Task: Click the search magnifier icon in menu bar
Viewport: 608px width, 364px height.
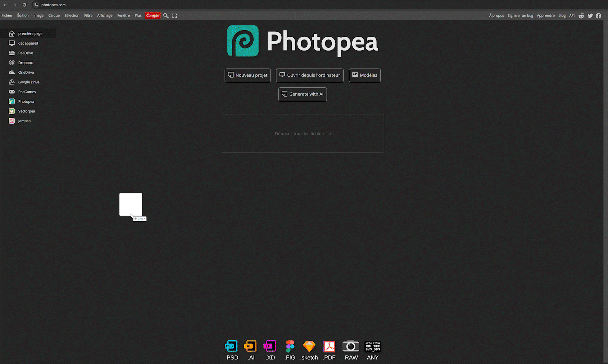Action: click(x=166, y=16)
